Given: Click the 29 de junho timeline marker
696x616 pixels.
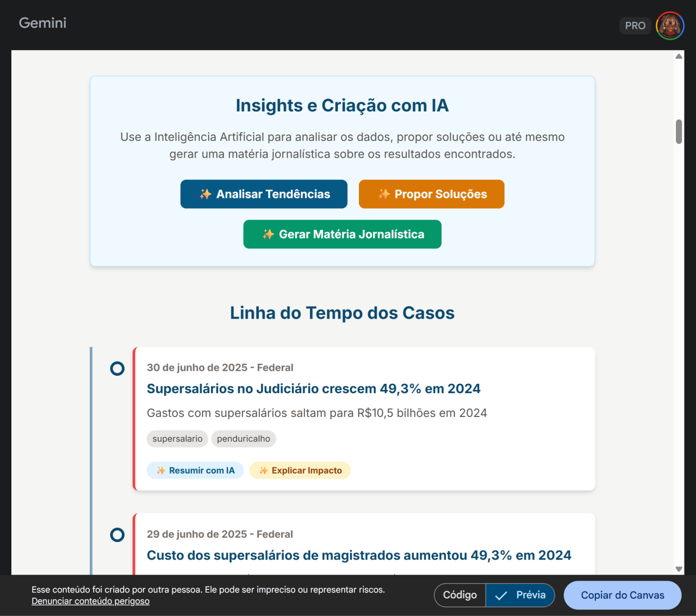Looking at the screenshot, I should pyautogui.click(x=117, y=535).
